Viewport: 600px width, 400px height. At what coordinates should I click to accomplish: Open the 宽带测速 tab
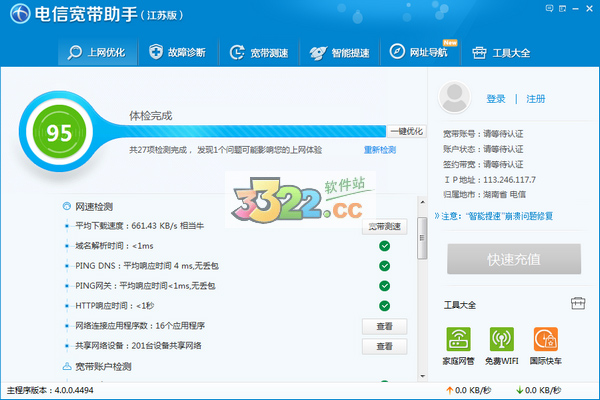[x=259, y=52]
